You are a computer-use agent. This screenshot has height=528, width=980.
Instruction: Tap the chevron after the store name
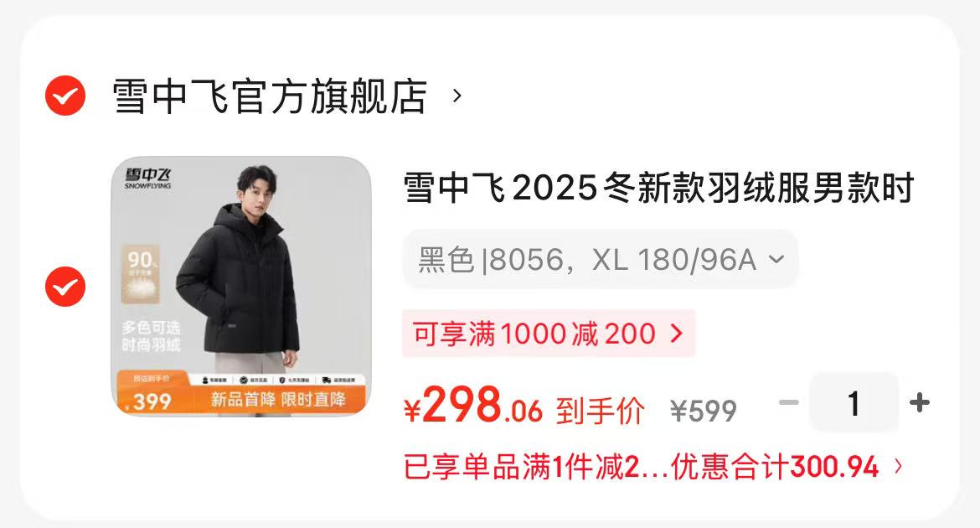[456, 96]
